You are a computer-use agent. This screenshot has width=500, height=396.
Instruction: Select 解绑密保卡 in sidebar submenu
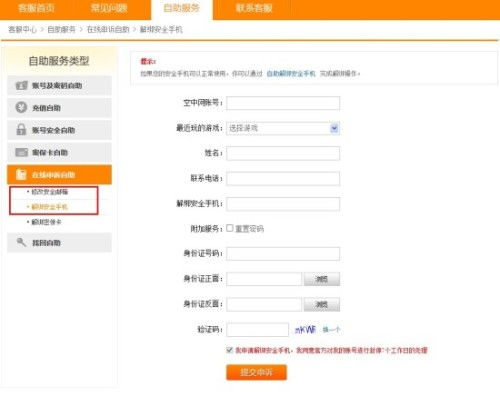pos(46,222)
